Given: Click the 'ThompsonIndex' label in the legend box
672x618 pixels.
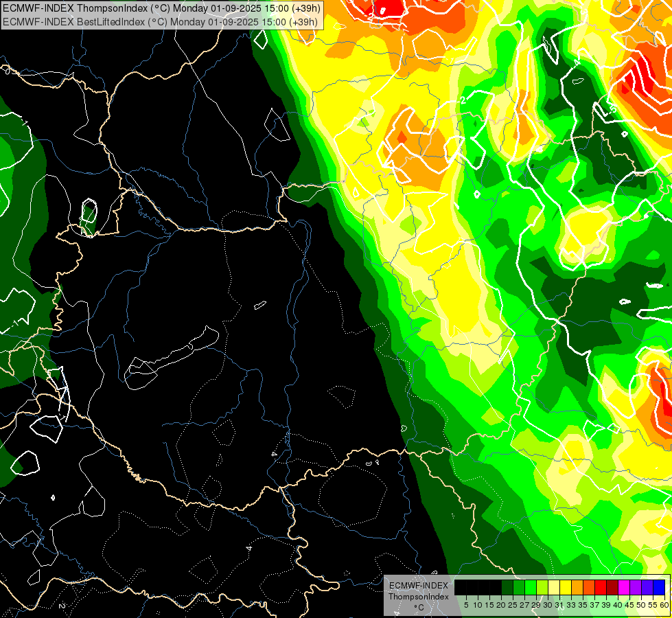Looking at the screenshot, I should [x=419, y=597].
